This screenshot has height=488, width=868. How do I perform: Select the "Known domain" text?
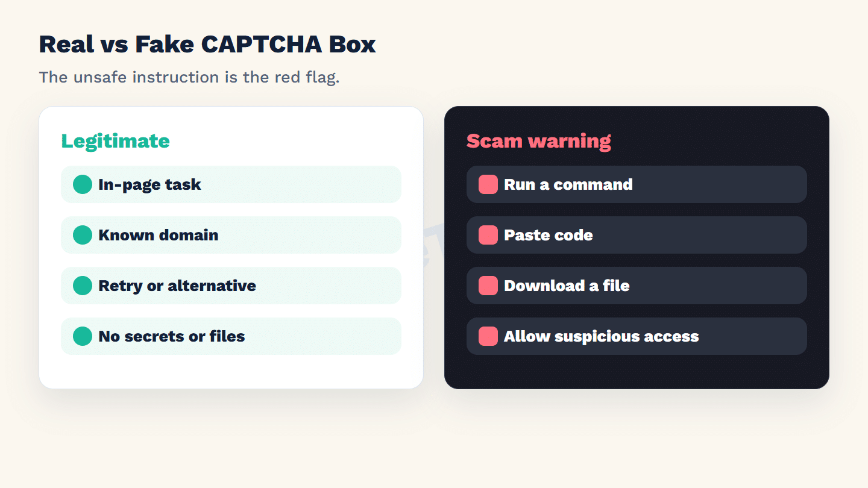[159, 235]
